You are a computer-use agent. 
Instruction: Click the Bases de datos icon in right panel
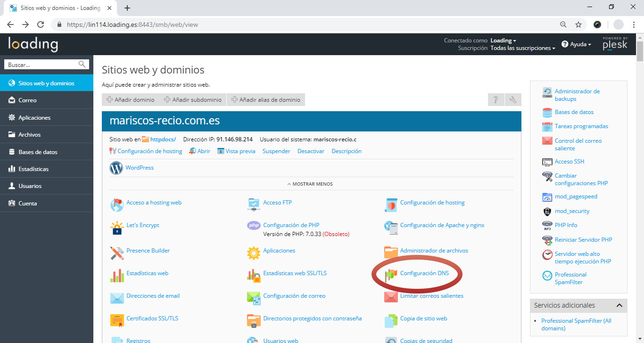(x=547, y=113)
